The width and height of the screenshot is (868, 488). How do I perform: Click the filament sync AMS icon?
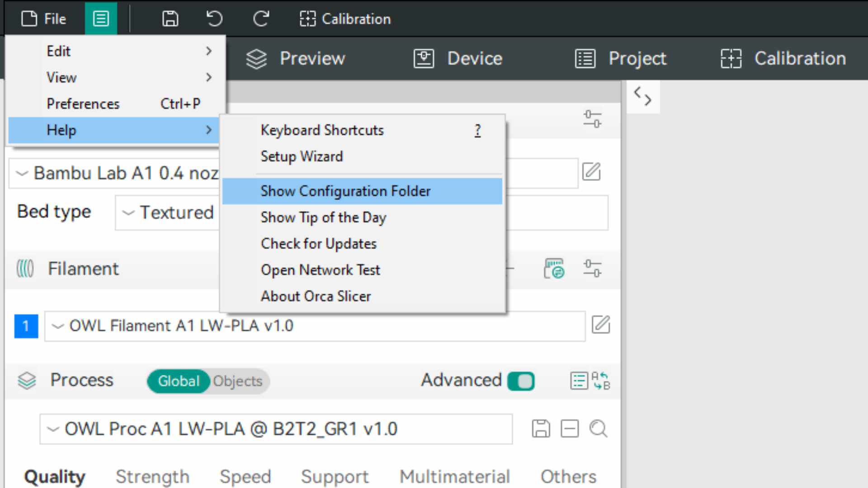tap(554, 269)
